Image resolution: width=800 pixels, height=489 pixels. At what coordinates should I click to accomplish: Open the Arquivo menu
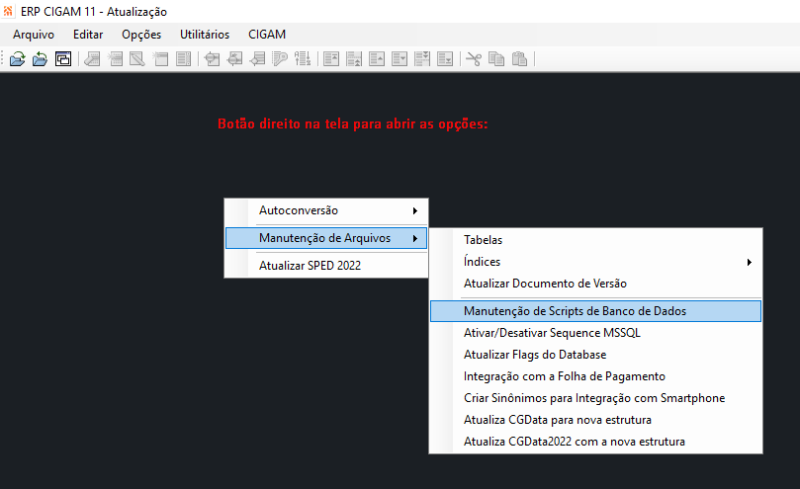34,34
